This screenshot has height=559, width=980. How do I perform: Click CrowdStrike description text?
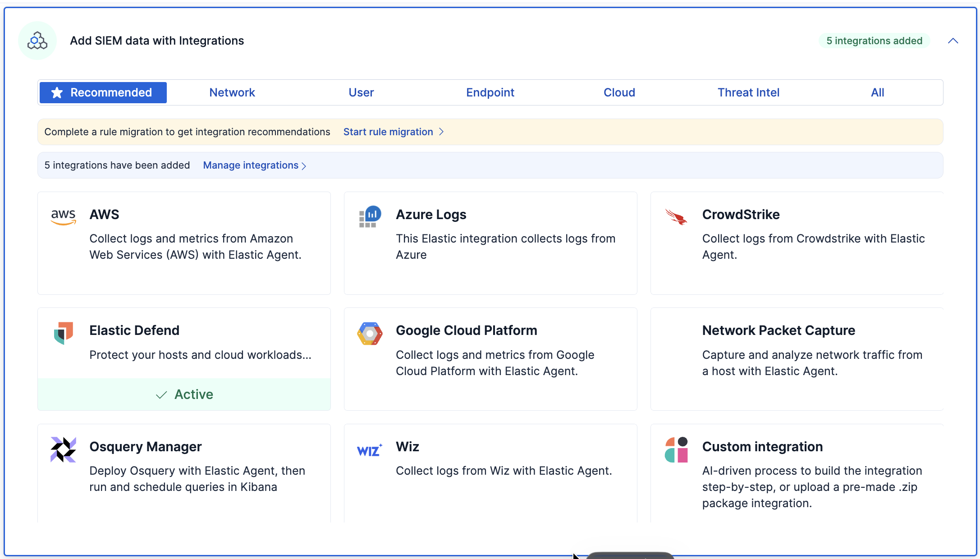[813, 247]
